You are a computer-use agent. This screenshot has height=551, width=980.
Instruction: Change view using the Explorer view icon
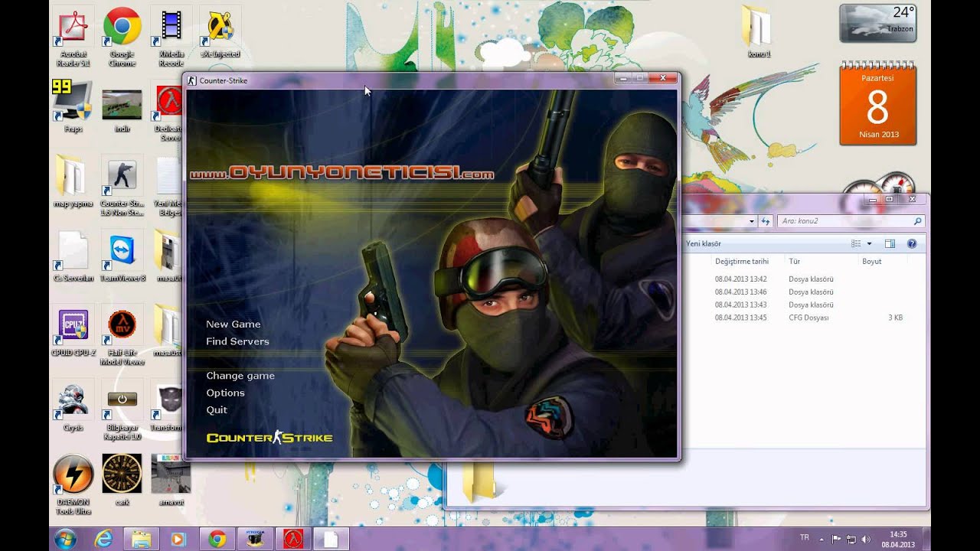[x=856, y=243]
